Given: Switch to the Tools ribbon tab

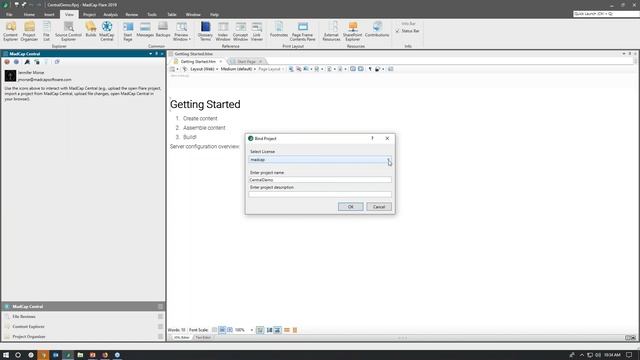Looking at the screenshot, I should tap(152, 14).
